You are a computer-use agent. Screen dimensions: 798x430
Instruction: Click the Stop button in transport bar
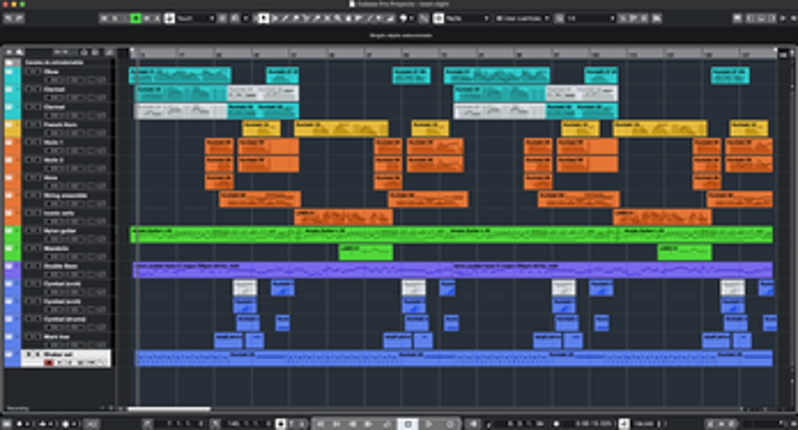click(x=408, y=423)
